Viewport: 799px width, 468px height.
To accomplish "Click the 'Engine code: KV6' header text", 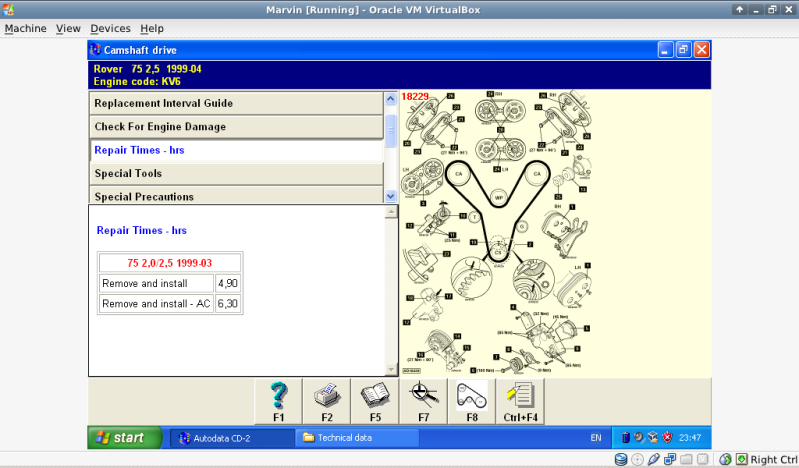I will click(137, 82).
